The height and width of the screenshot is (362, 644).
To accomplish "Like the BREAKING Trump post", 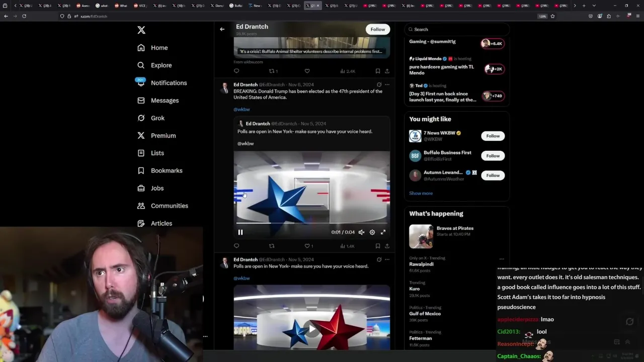I will 308,246.
